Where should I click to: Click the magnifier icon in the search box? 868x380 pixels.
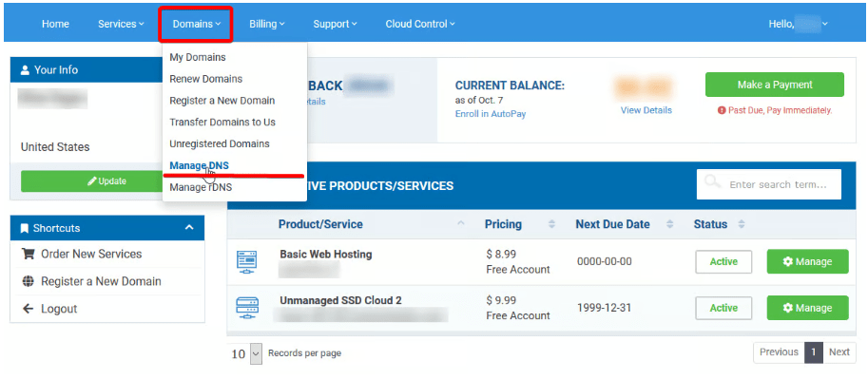[712, 184]
